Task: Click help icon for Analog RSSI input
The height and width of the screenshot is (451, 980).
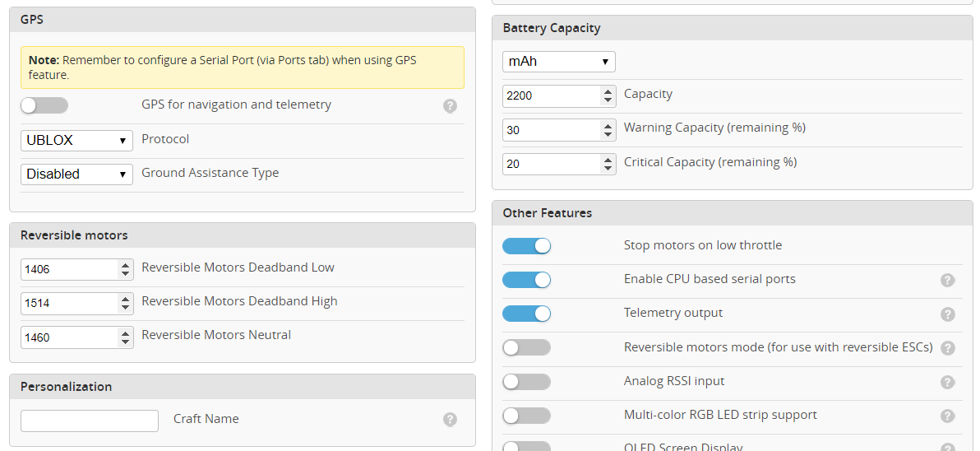Action: (x=947, y=382)
